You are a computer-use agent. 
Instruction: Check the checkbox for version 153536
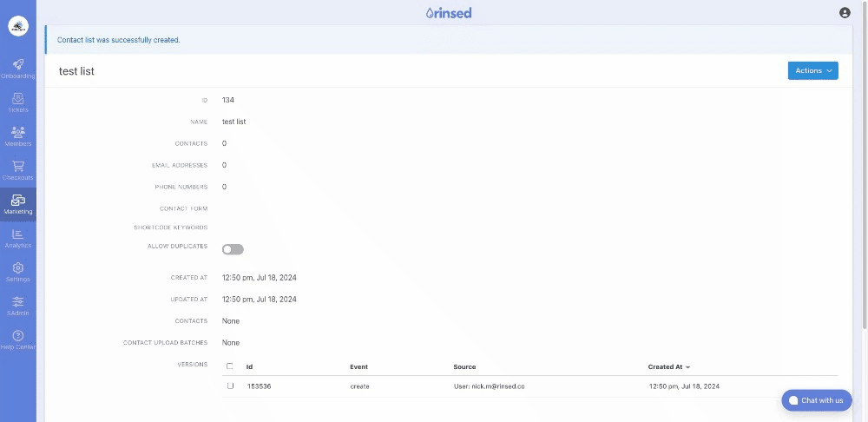[x=230, y=386]
